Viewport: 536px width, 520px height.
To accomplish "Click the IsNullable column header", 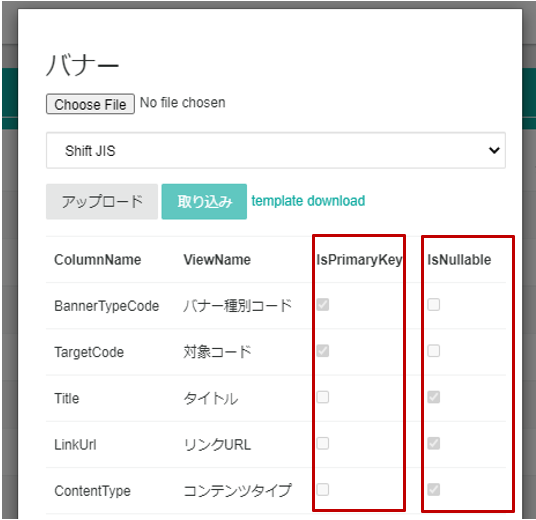I will (459, 260).
